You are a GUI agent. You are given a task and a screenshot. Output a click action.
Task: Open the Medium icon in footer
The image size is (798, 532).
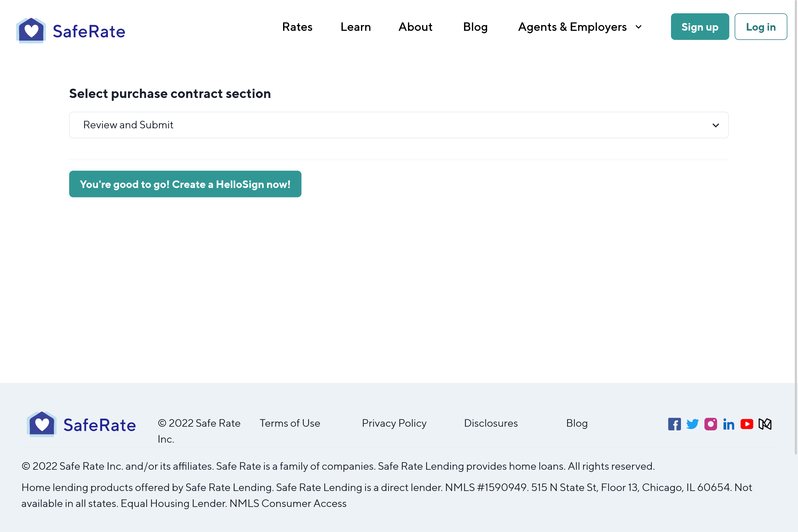click(x=765, y=424)
